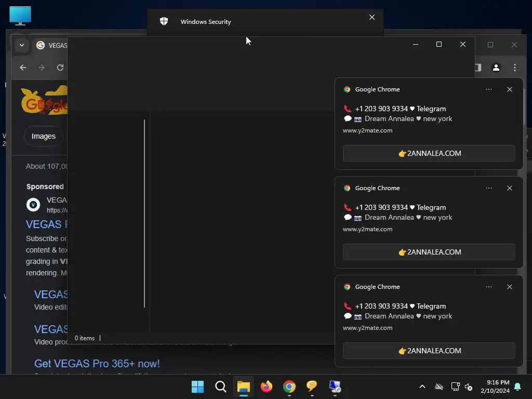532x399 pixels.
Task: Click the muted volume tray icon
Action: (469, 387)
